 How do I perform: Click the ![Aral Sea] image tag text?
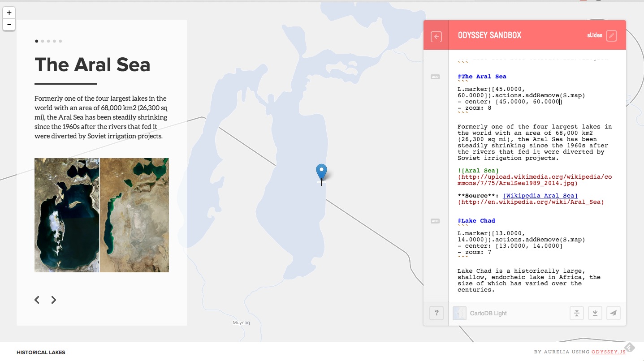tap(478, 171)
